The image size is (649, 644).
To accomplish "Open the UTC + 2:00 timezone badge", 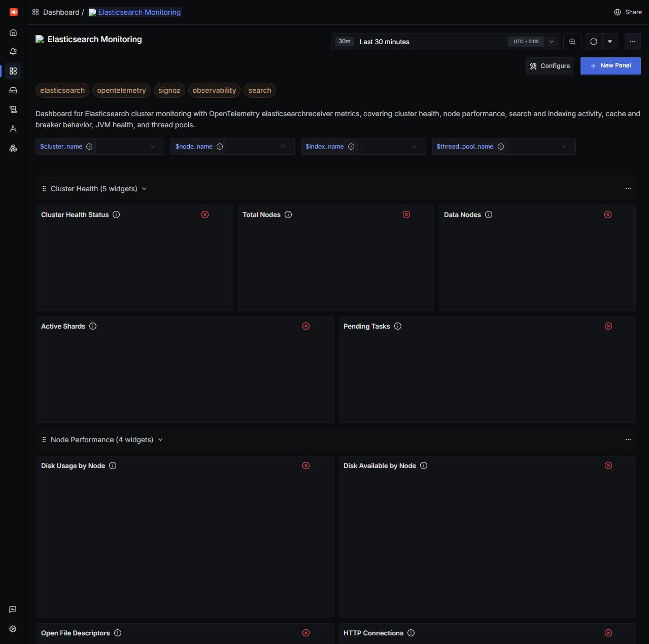I will point(526,42).
